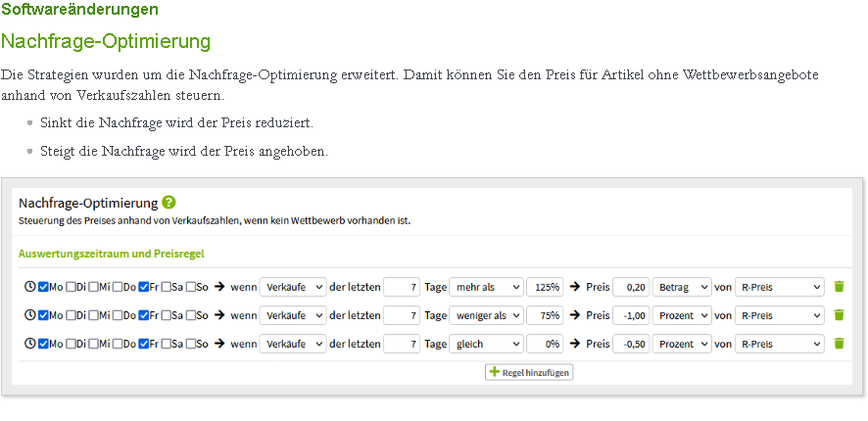
Task: Click the clock icon of the third rule
Action: [x=30, y=344]
